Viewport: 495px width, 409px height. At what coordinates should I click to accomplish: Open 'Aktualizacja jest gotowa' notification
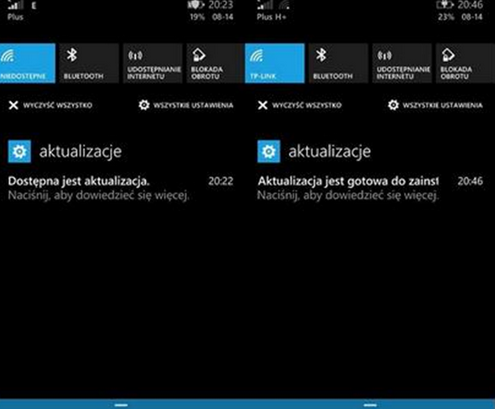370,188
